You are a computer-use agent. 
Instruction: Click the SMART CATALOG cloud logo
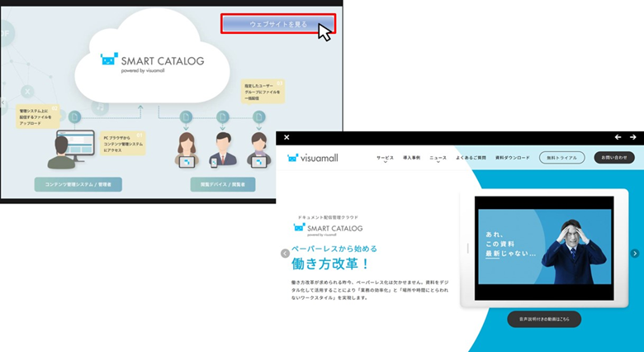click(x=153, y=62)
